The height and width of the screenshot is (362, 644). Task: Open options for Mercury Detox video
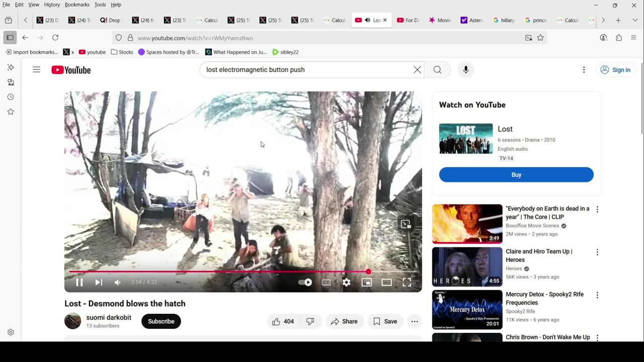(x=597, y=295)
